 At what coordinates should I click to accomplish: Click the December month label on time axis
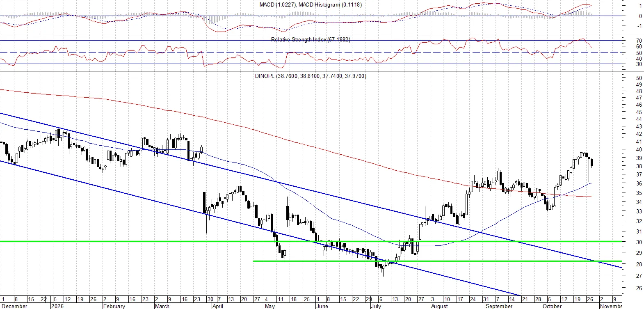click(15, 306)
